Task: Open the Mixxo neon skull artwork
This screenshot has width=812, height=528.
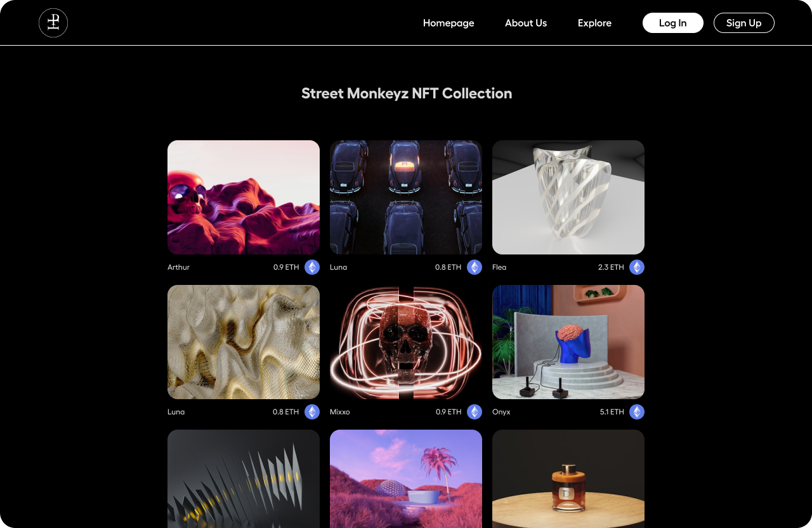Action: point(406,342)
